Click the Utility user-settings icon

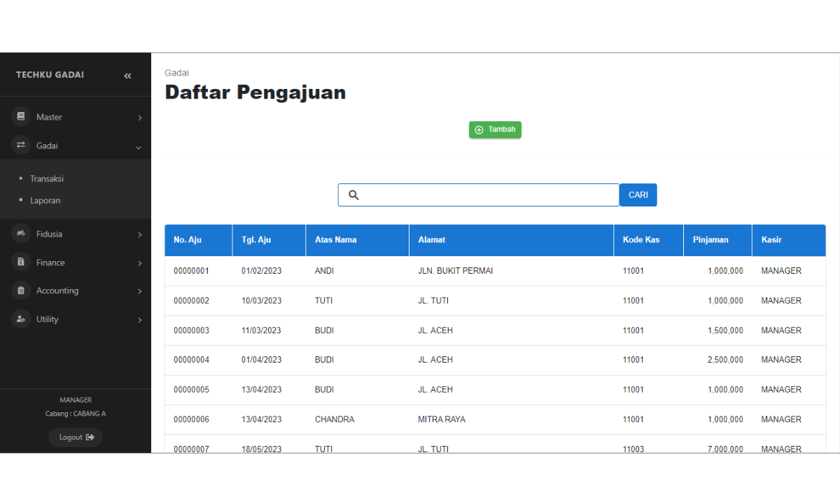(x=21, y=319)
